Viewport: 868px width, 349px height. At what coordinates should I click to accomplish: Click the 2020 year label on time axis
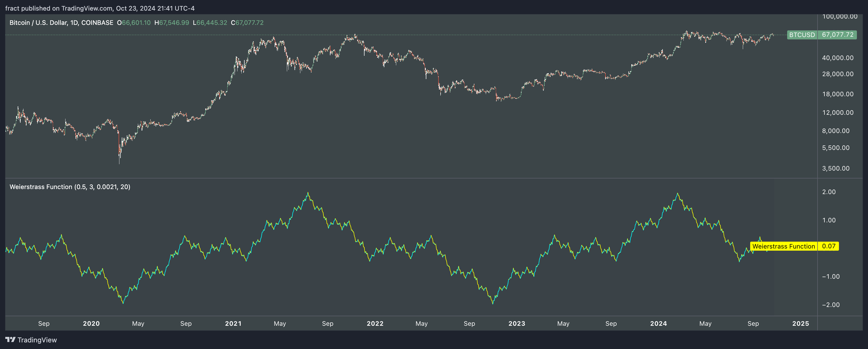[91, 323]
